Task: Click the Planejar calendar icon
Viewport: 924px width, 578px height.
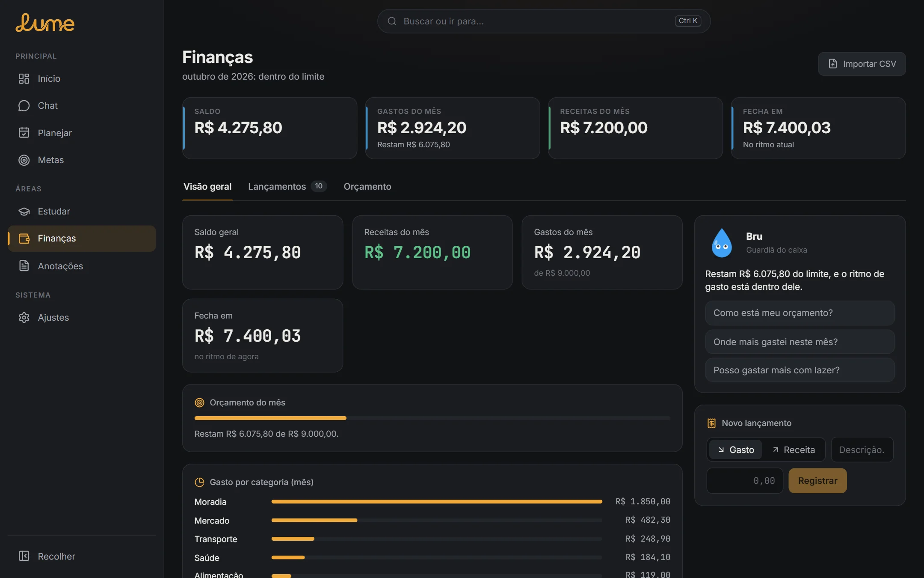Action: coord(24,133)
